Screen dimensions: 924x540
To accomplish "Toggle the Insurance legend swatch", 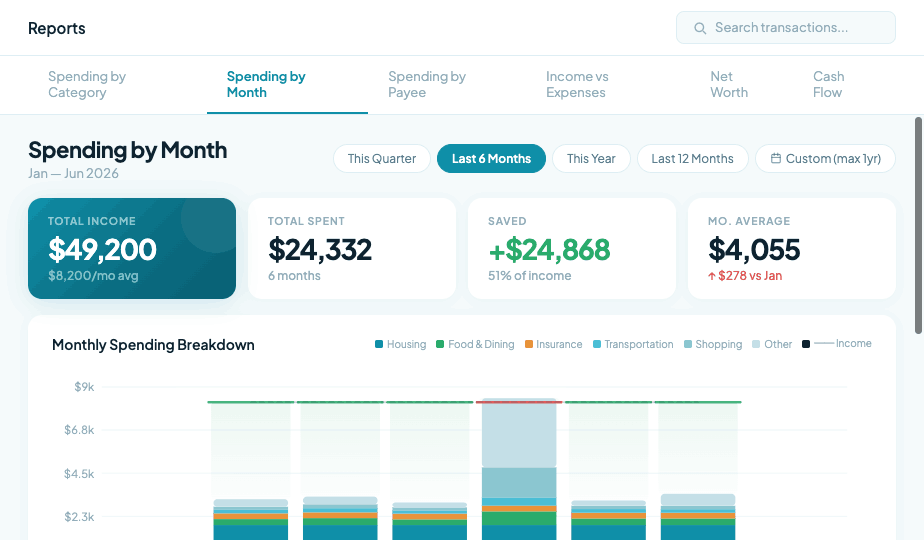I will [529, 344].
